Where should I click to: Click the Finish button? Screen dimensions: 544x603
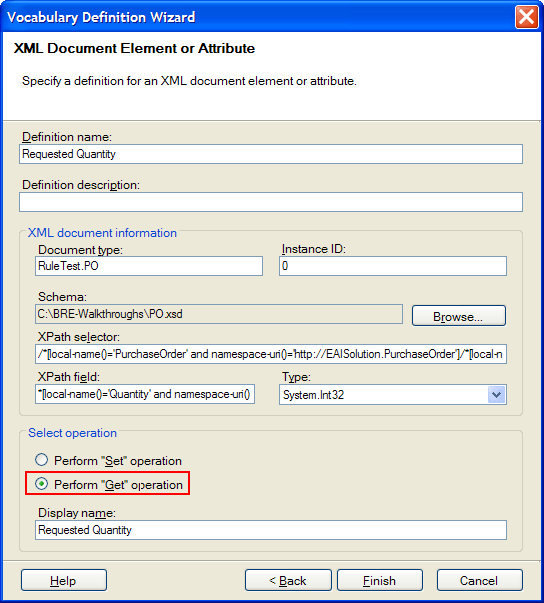coord(380,580)
